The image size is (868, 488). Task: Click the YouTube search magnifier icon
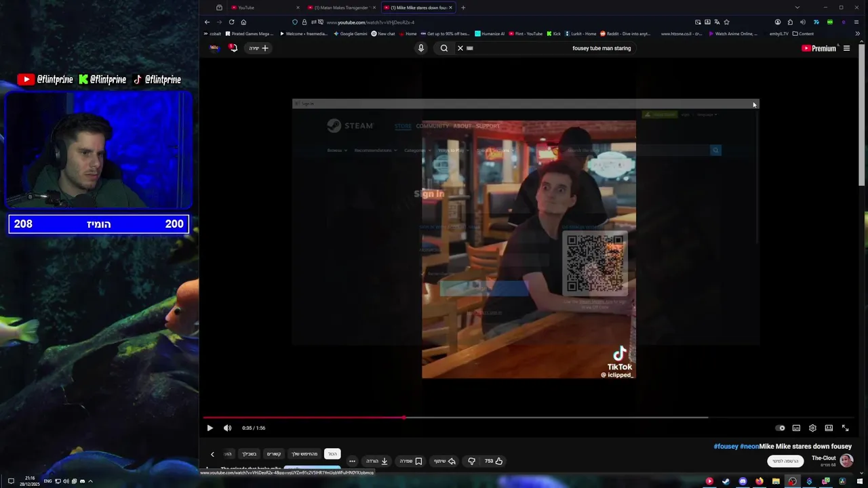(x=444, y=48)
